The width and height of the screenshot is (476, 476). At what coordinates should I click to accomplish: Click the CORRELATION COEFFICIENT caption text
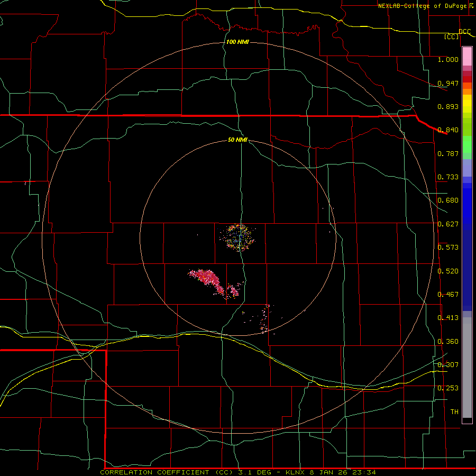click(x=154, y=472)
